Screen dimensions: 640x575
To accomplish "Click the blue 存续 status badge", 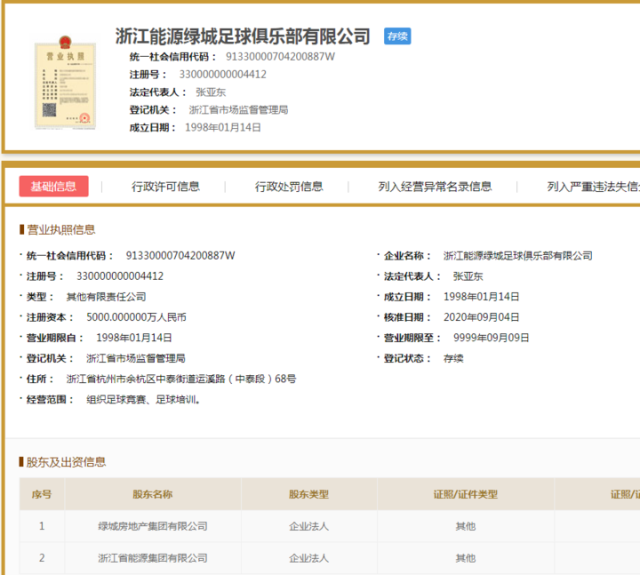I will point(397,37).
